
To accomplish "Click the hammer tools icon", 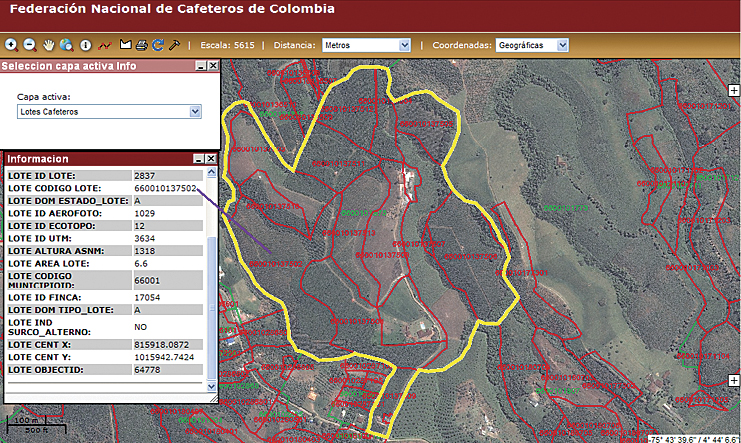I will click(x=174, y=45).
